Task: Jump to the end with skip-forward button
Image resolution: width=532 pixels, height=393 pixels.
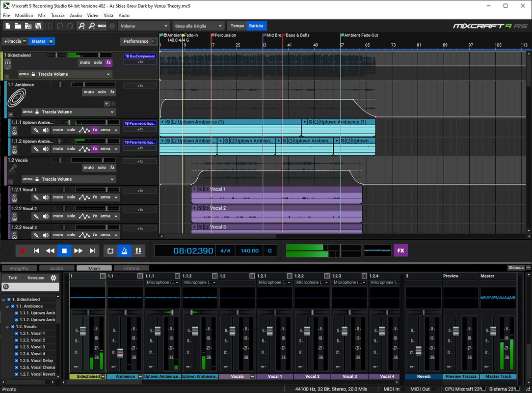Action: tap(92, 251)
